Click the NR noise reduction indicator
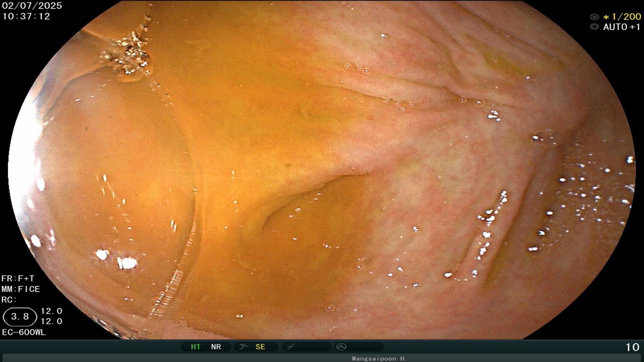The width and height of the screenshot is (644, 362). pyautogui.click(x=216, y=347)
